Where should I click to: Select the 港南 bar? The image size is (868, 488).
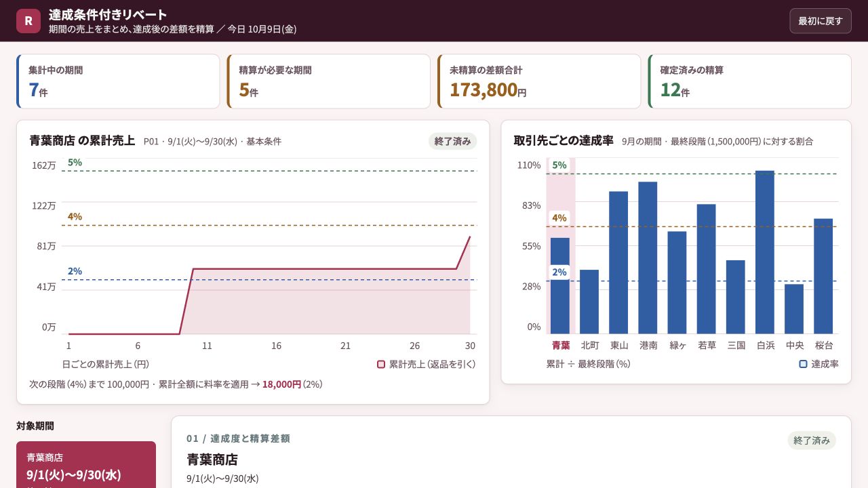pyautogui.click(x=648, y=258)
